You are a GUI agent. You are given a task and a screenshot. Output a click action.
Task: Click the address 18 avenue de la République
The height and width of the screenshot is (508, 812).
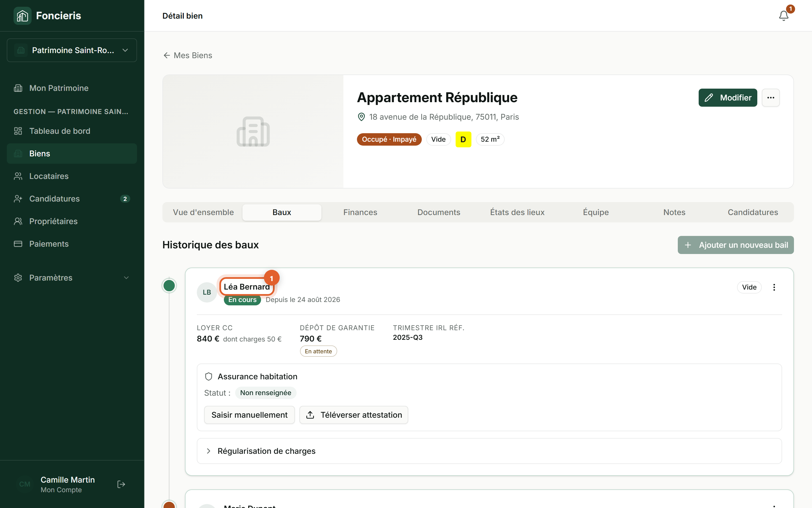tap(444, 117)
